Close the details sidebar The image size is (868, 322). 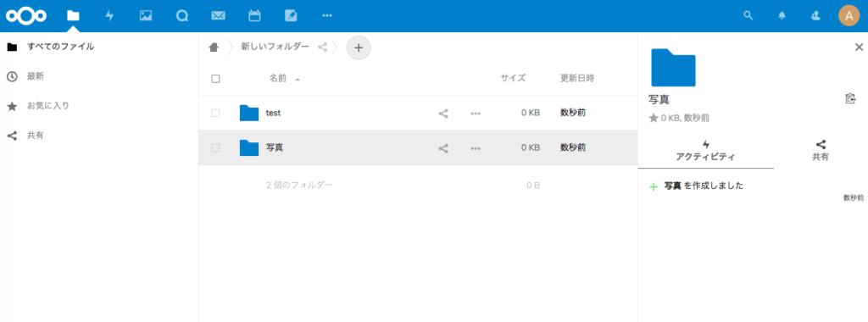[860, 47]
